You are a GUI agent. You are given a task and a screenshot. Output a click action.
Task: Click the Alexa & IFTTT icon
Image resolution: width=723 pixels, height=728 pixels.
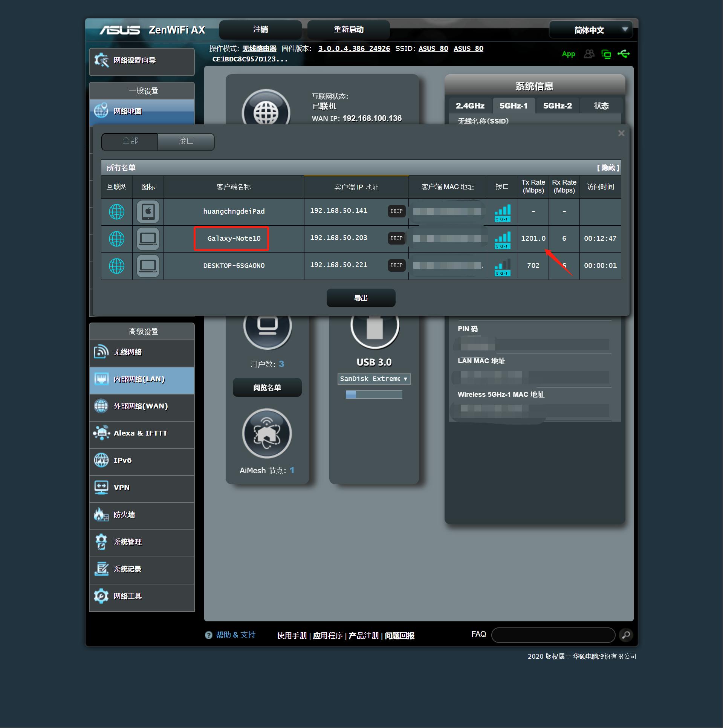coord(101,433)
